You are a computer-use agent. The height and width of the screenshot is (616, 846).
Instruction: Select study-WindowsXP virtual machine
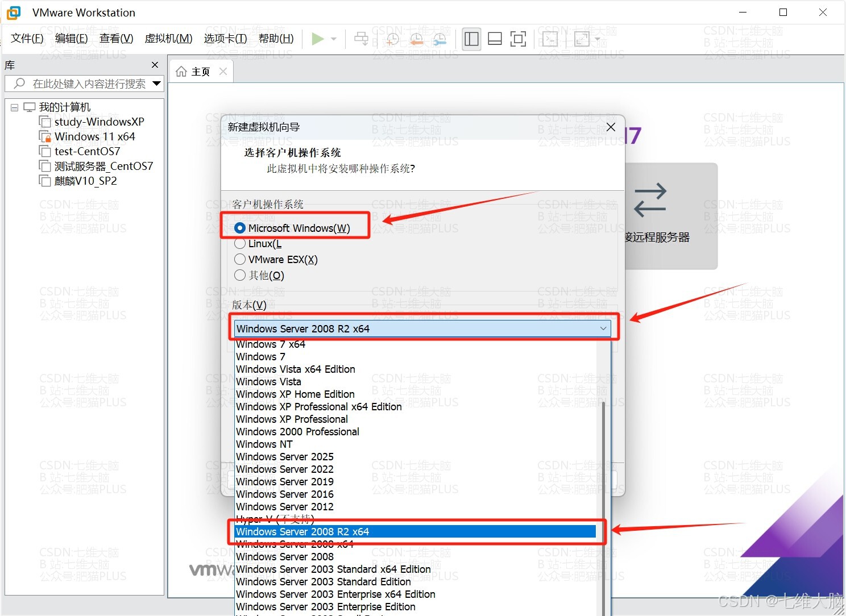99,122
